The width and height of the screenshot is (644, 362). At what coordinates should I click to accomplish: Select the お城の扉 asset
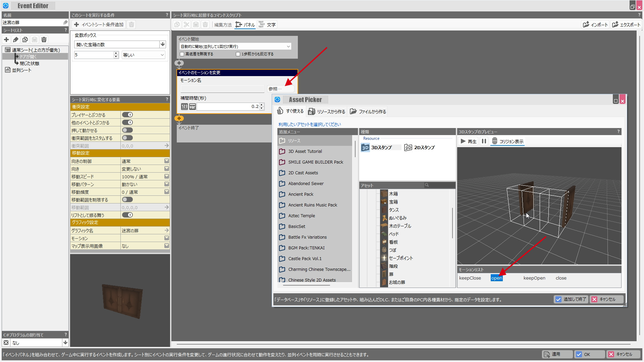tap(397, 282)
